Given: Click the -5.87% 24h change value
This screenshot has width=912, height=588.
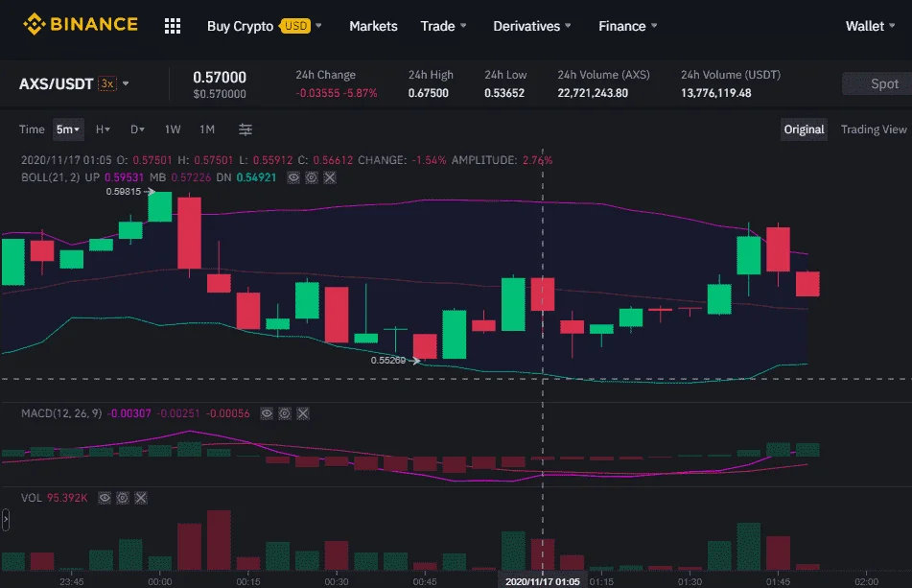Looking at the screenshot, I should pos(361,93).
